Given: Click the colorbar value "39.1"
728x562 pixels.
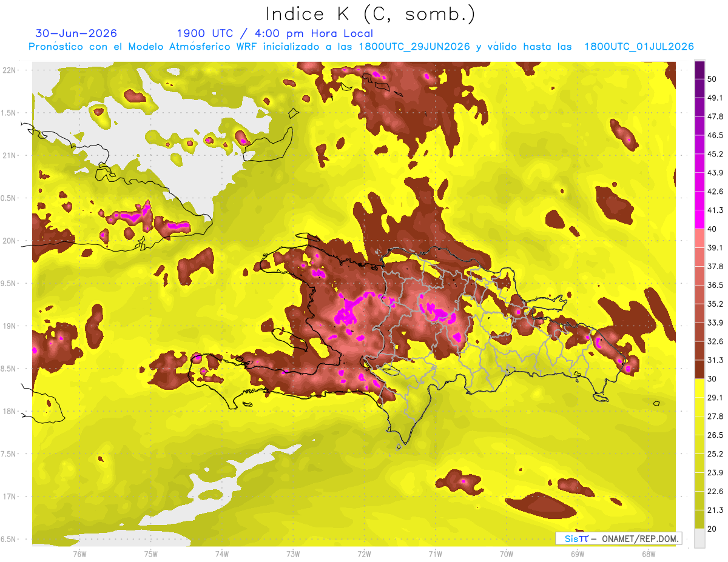Looking at the screenshot, I should click(x=715, y=247).
